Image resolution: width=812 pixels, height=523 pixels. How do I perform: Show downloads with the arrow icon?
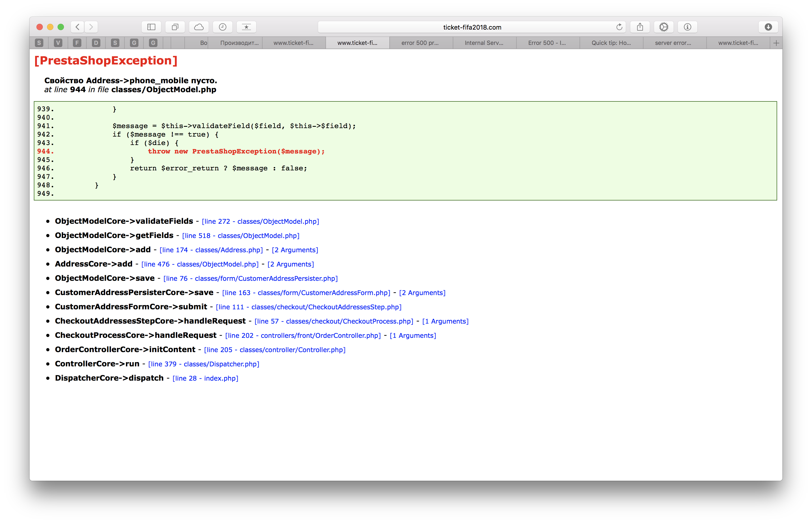pos(768,27)
